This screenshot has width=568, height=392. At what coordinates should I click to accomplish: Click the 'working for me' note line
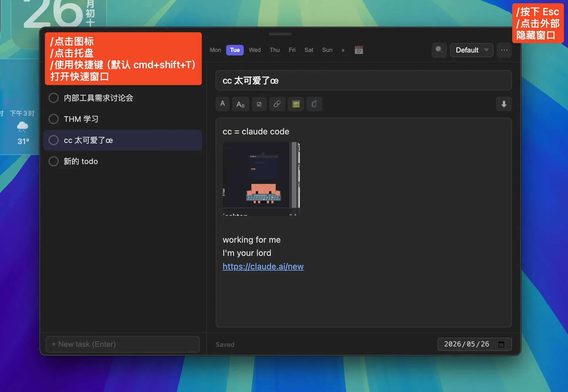tap(252, 240)
